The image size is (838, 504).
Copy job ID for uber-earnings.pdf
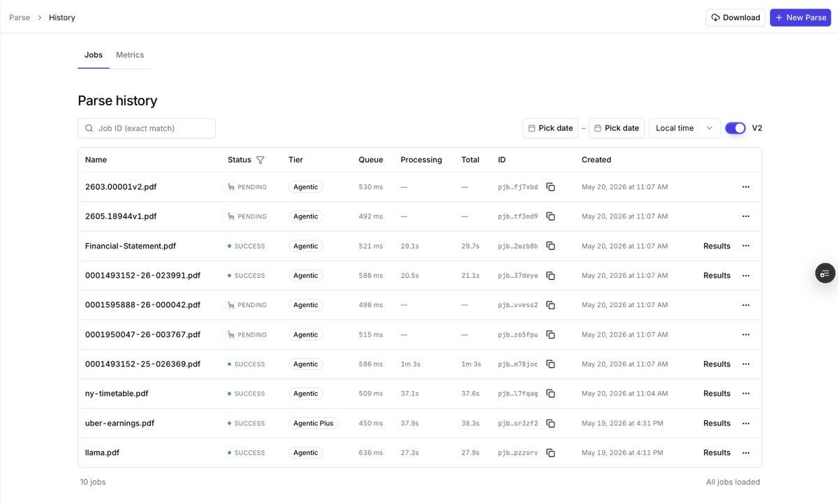click(550, 423)
